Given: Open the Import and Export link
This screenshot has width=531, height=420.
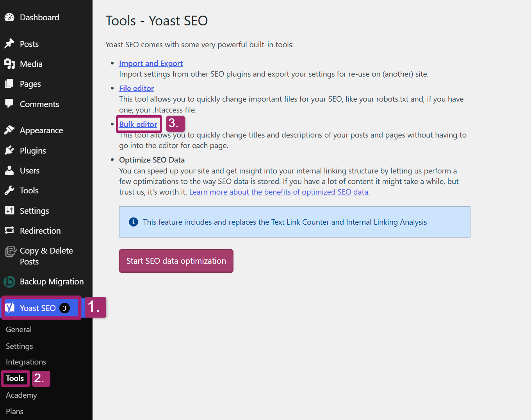Looking at the screenshot, I should tap(151, 63).
